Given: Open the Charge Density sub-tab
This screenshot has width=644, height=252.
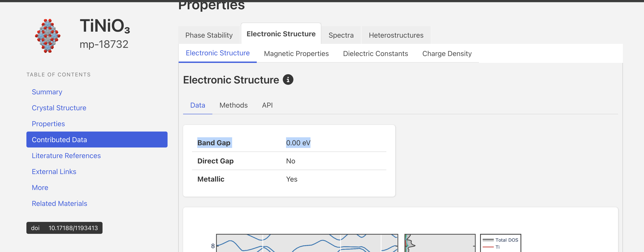Looking at the screenshot, I should (446, 53).
